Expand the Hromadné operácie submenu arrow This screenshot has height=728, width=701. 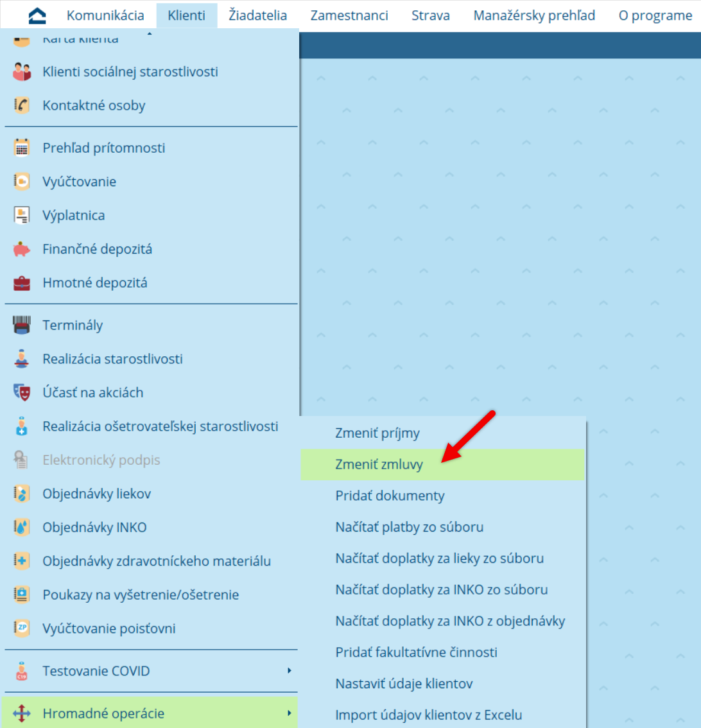[x=290, y=713]
